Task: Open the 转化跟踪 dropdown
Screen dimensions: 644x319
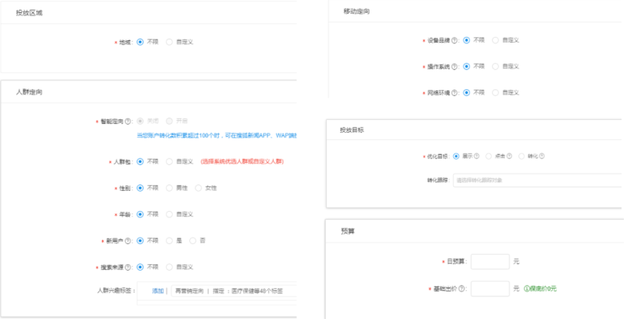Action: pyautogui.click(x=537, y=180)
